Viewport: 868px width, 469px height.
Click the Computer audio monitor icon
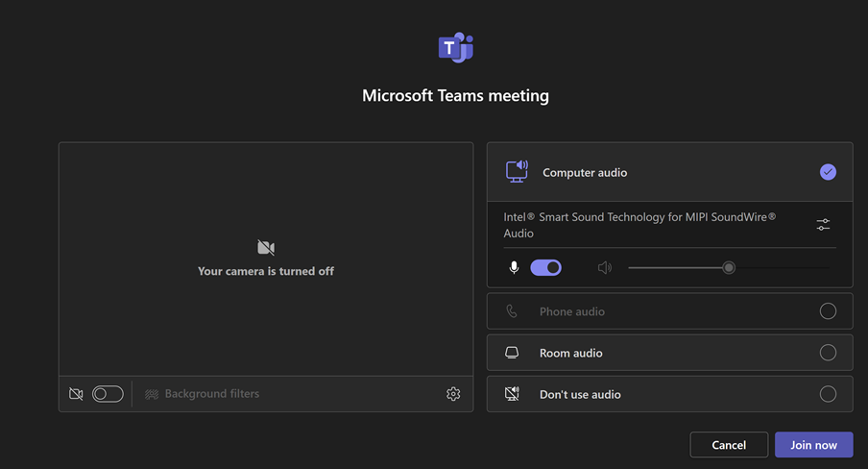tap(517, 172)
